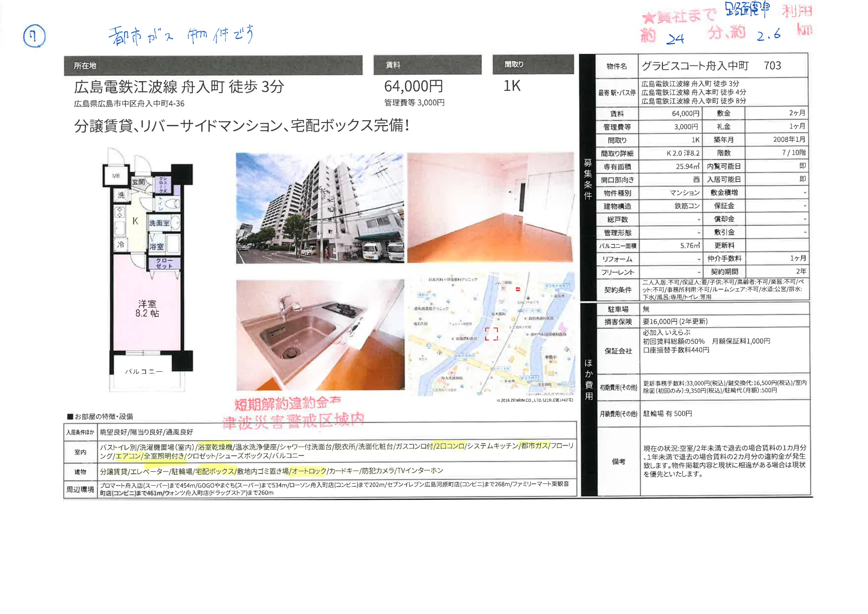Screen dimensions: 868x614
Task: Select the kitchen sink photo
Action: (x=320, y=335)
